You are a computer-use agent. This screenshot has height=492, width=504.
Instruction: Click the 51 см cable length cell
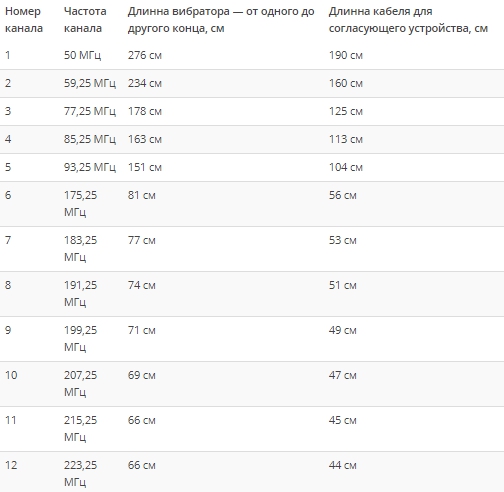[343, 285]
